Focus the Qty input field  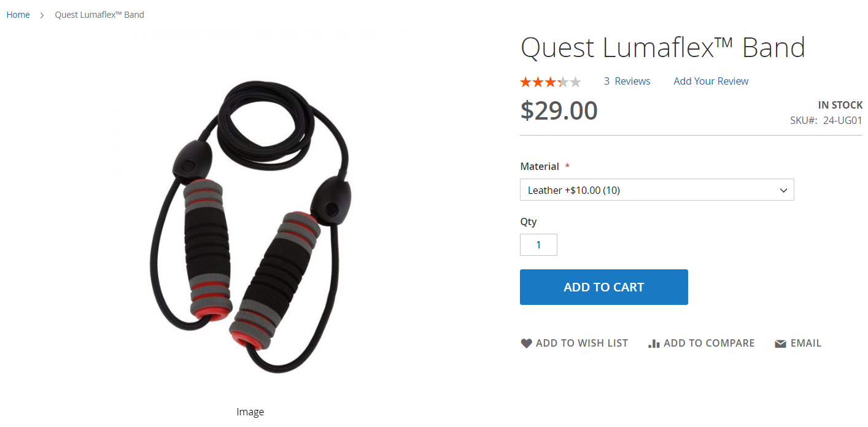[x=538, y=245]
